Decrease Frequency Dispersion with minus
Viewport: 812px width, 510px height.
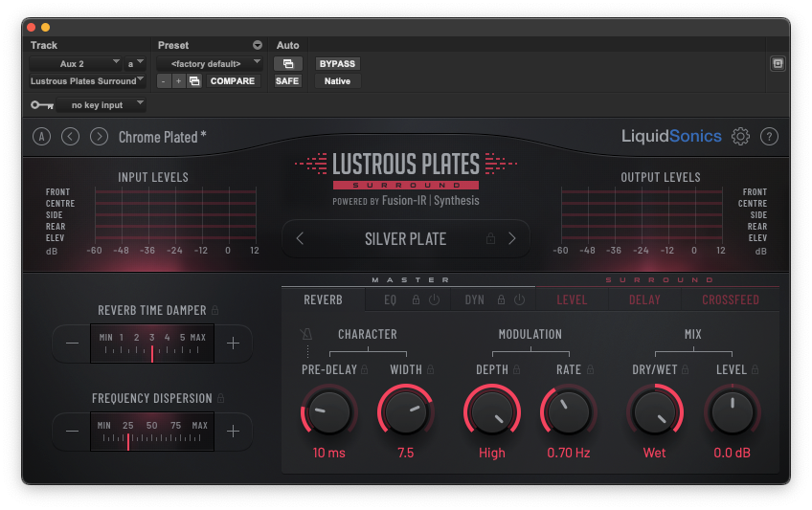[x=73, y=431]
